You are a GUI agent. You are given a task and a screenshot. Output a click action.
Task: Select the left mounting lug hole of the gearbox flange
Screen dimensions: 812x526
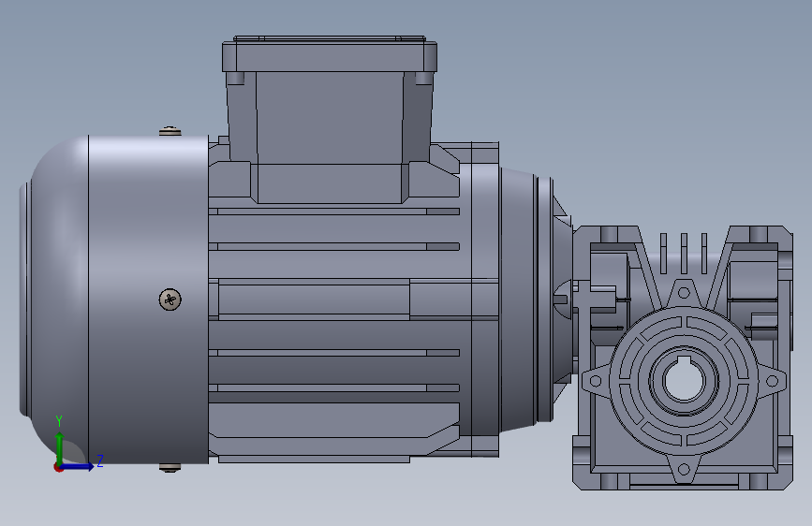[596, 382]
